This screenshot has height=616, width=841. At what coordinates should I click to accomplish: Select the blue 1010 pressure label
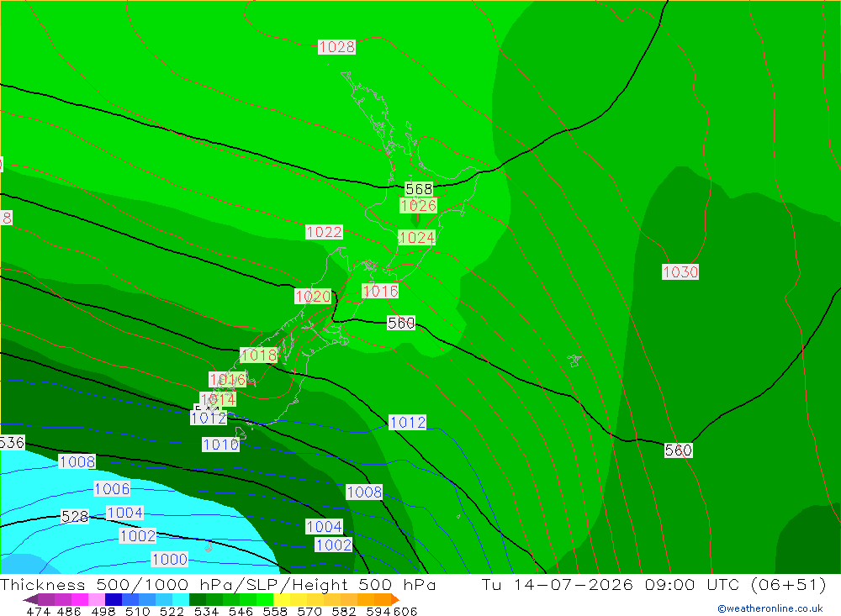[220, 445]
